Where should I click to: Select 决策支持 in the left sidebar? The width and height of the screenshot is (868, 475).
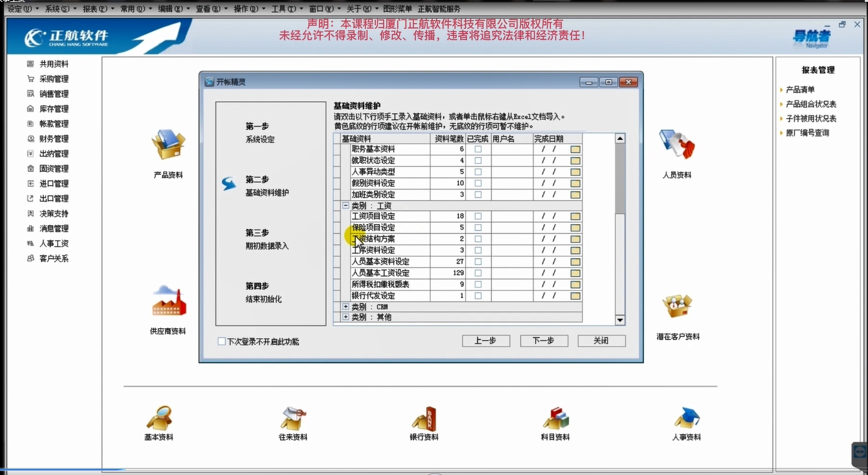54,214
